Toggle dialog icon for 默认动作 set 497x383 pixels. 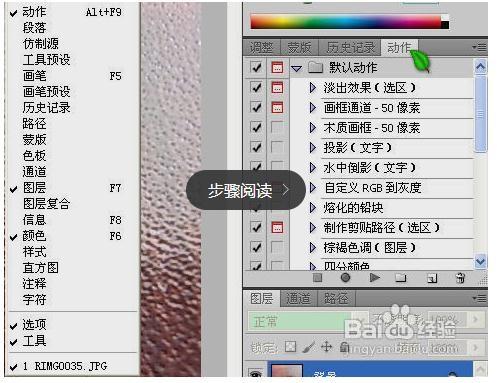coord(277,67)
